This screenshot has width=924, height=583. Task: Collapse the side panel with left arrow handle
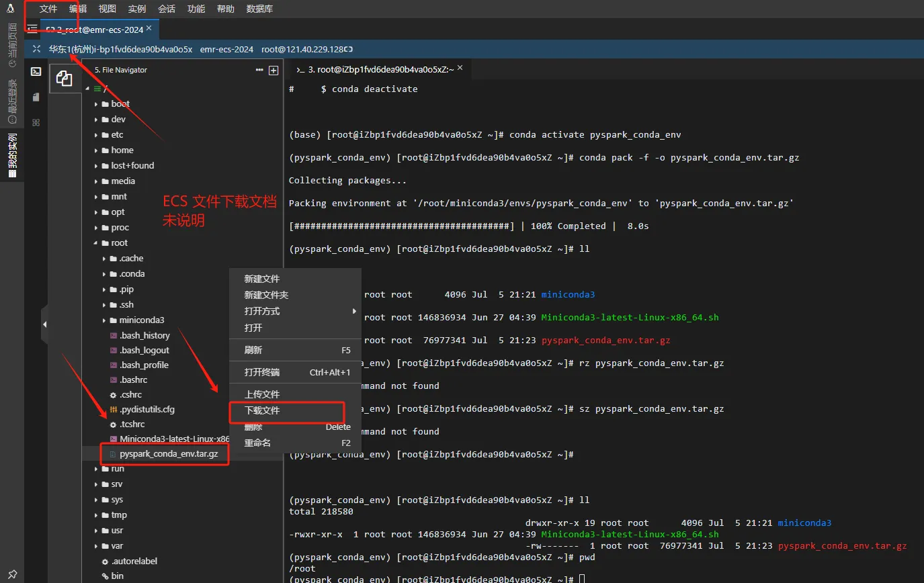tap(44, 324)
